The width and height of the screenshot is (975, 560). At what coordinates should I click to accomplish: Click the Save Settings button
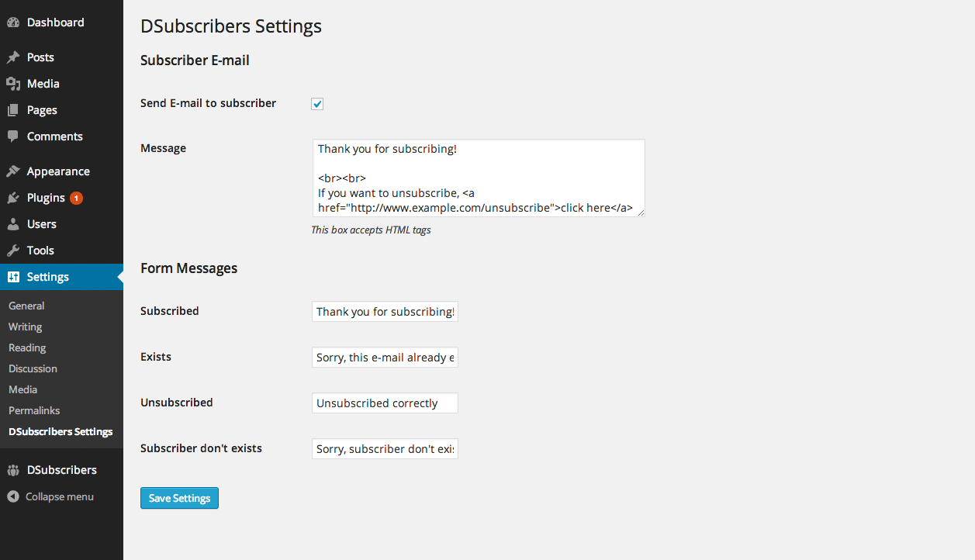coord(179,498)
